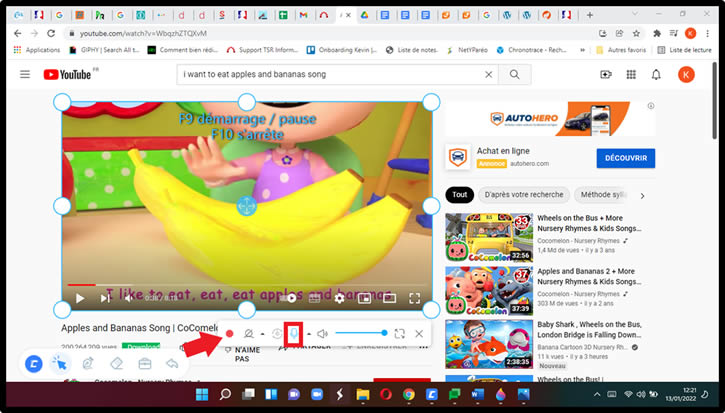
Task: Open the YouTube hamburger guide menu
Action: 25,74
